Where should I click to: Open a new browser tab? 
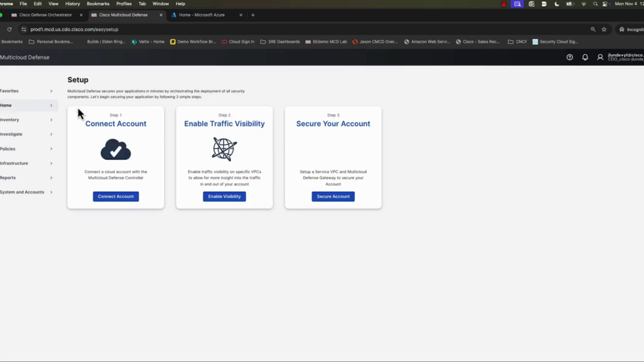(x=253, y=15)
